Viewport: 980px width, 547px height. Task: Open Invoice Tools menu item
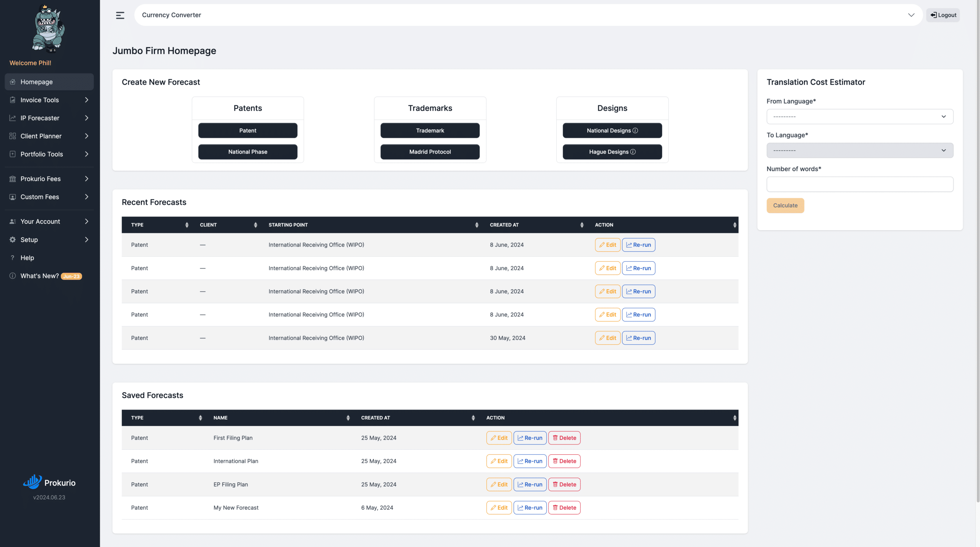click(49, 100)
